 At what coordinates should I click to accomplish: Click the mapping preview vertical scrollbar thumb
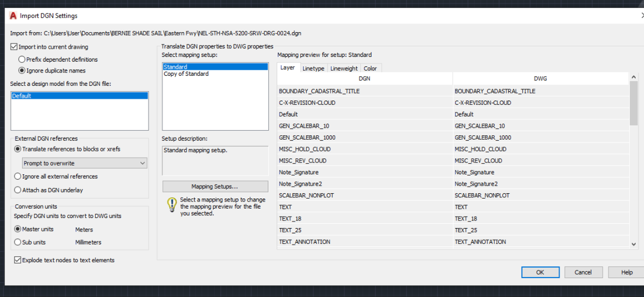tap(633, 103)
